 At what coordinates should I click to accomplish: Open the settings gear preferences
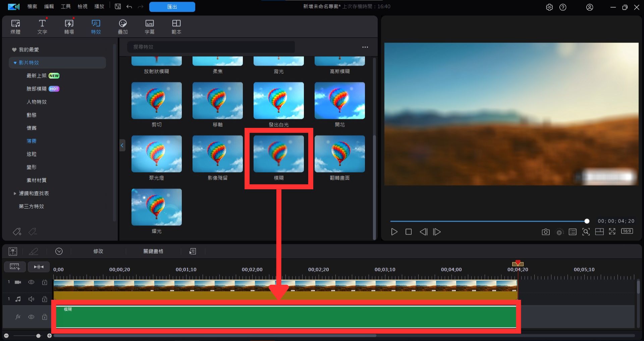tap(549, 7)
